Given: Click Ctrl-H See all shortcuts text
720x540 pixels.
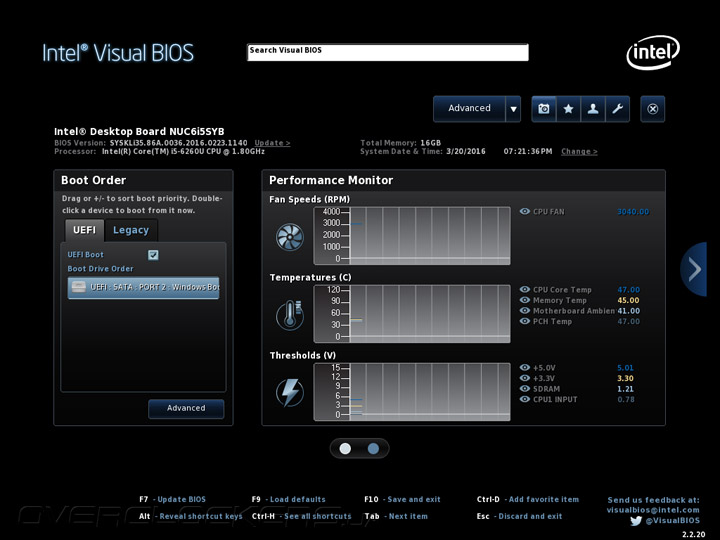Looking at the screenshot, I should (302, 516).
